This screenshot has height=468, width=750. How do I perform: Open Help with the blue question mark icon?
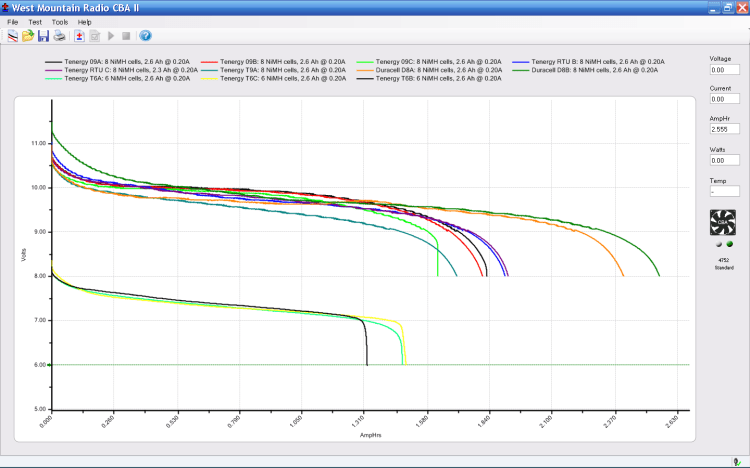click(x=145, y=36)
